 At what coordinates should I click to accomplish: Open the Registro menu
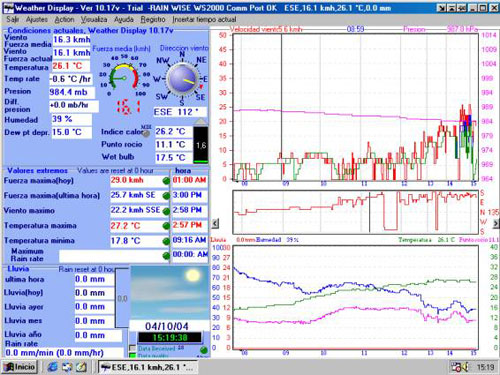[x=153, y=20]
